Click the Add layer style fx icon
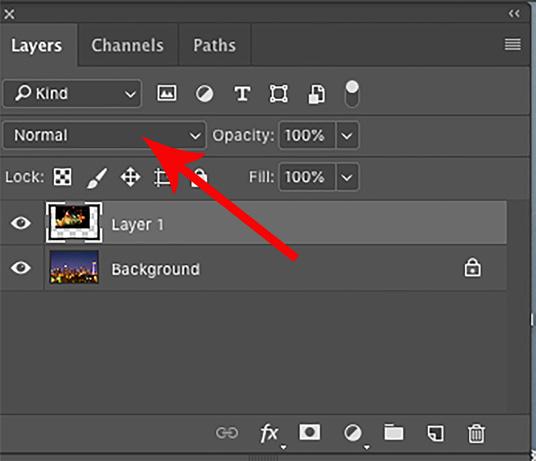 pyautogui.click(x=269, y=433)
